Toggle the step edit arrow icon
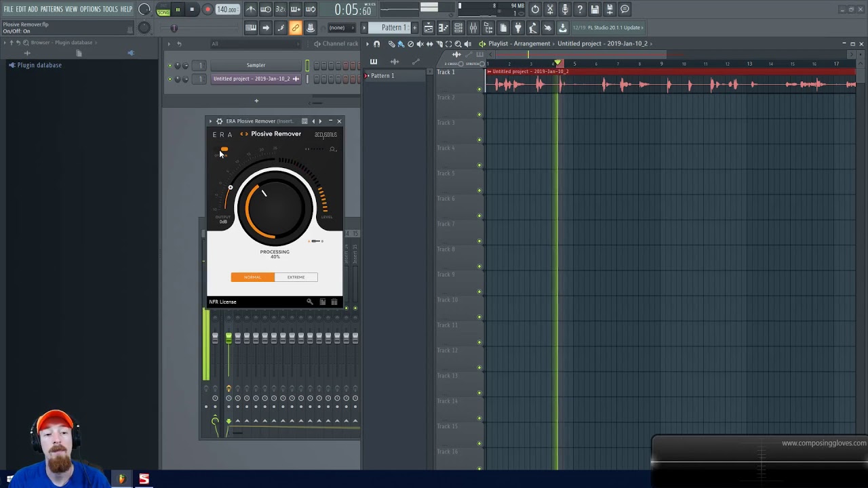The height and width of the screenshot is (488, 868). click(266, 28)
